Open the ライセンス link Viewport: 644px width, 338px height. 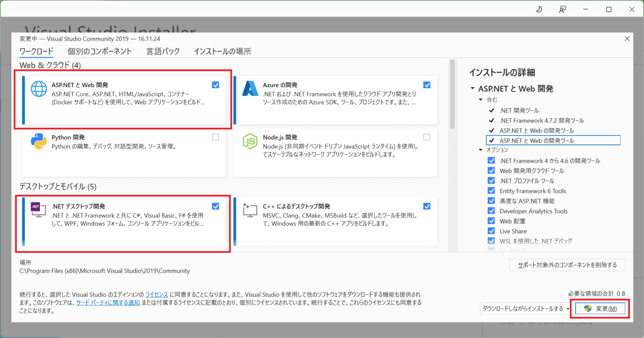point(156,294)
